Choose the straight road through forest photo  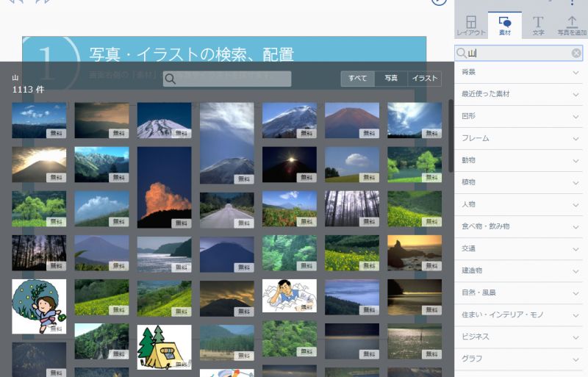coord(227,210)
